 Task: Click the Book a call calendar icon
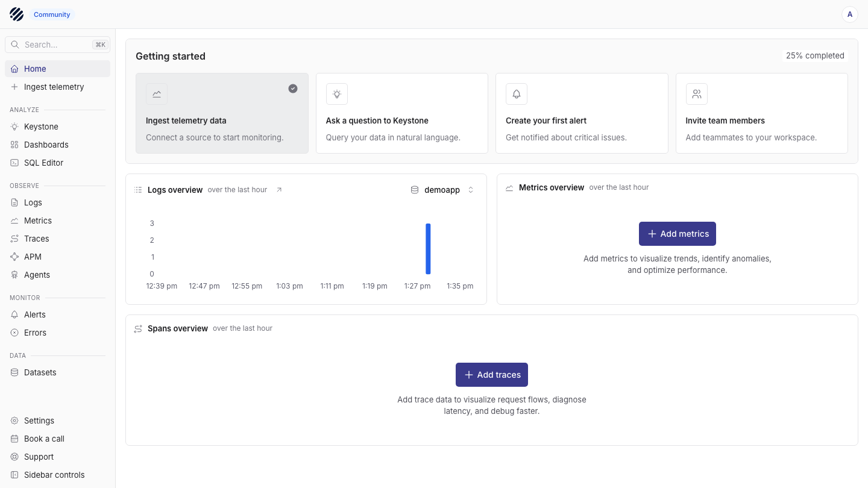click(x=14, y=439)
